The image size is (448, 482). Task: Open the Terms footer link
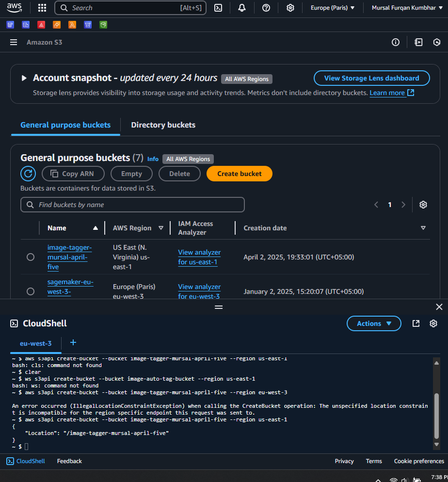pos(374,461)
